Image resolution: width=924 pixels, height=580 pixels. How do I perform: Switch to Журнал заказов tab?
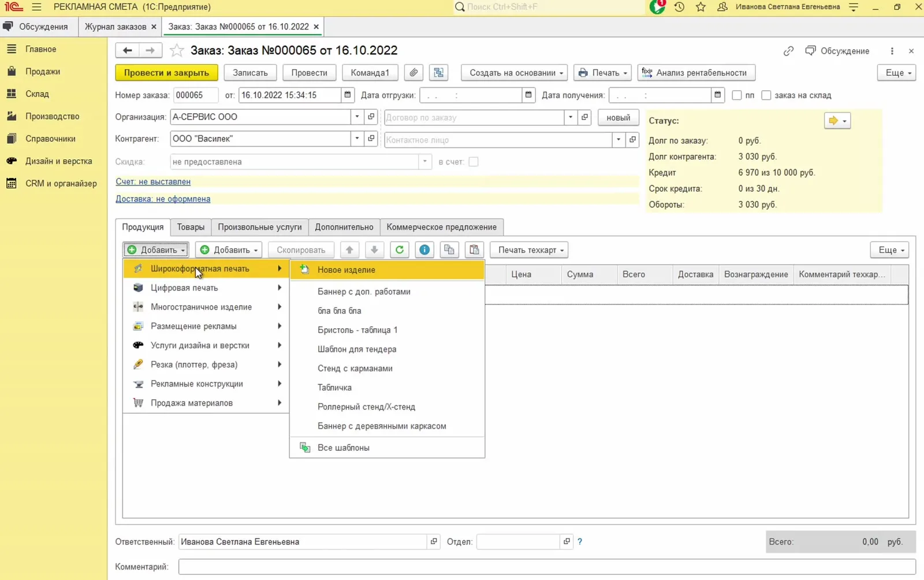(x=115, y=27)
